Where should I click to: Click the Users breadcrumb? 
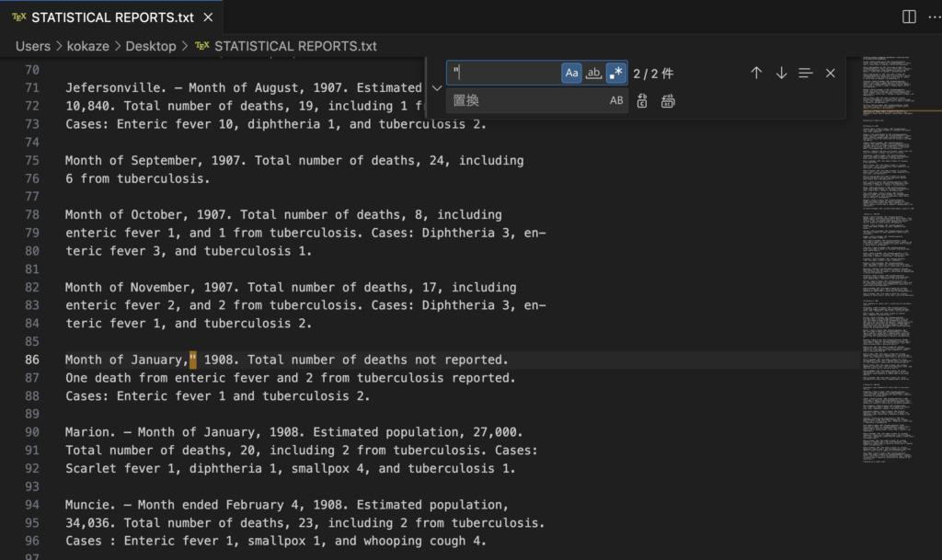[33, 46]
